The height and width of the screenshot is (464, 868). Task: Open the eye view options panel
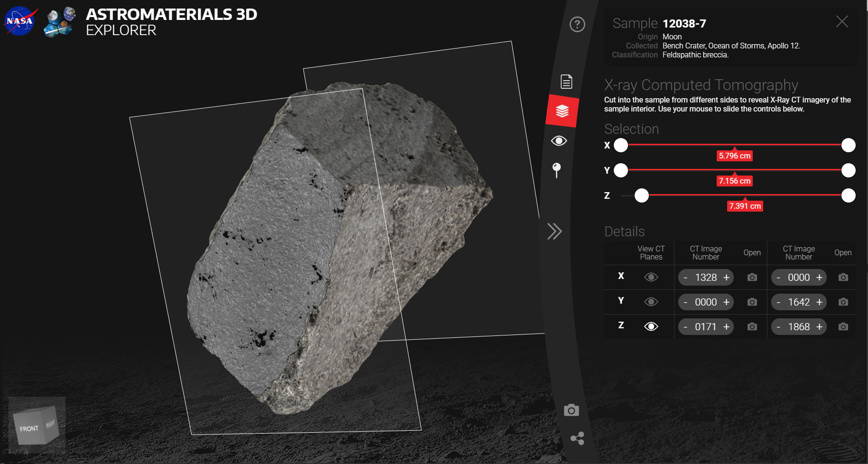click(559, 141)
